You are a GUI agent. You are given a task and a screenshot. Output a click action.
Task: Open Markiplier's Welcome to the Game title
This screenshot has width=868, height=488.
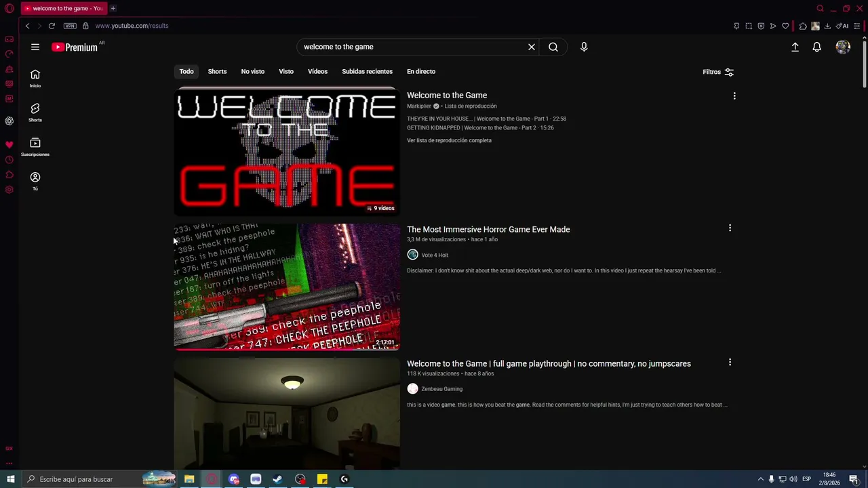click(447, 96)
